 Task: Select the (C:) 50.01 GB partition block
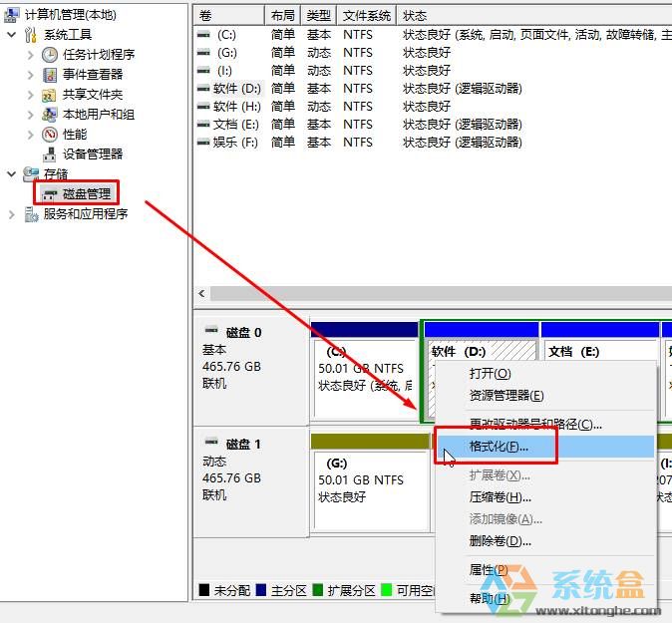364,371
